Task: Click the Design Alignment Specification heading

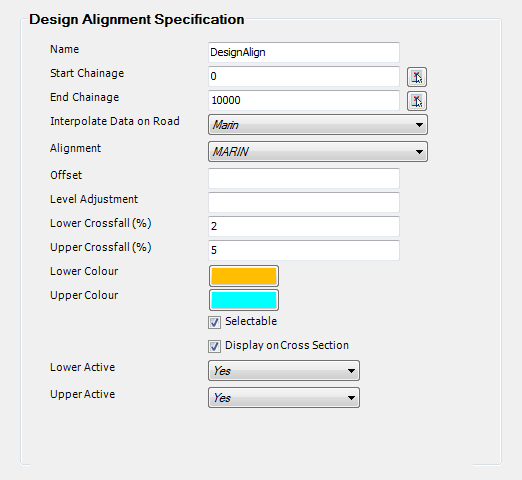Action: point(137,20)
